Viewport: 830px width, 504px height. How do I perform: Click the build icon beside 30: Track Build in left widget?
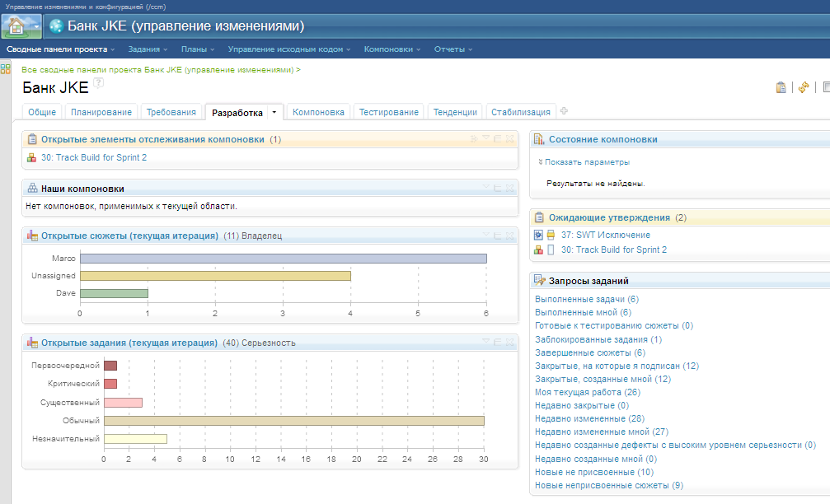coord(32,157)
